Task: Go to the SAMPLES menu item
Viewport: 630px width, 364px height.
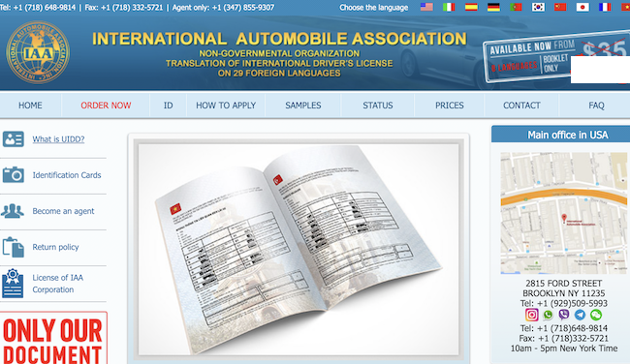Action: coord(303,106)
